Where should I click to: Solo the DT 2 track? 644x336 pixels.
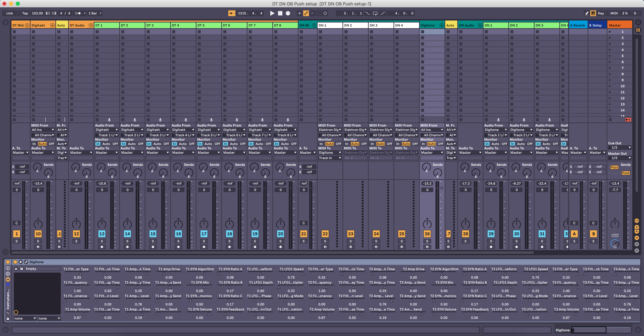coord(127,241)
